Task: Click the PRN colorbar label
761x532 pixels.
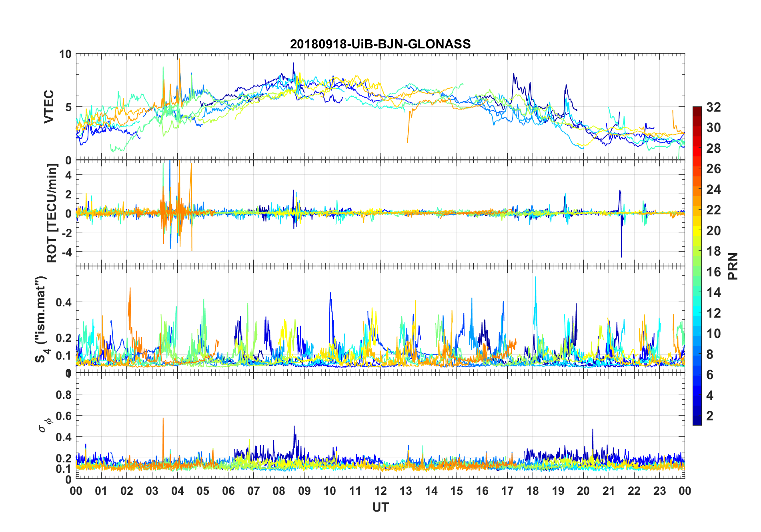Action: point(733,266)
